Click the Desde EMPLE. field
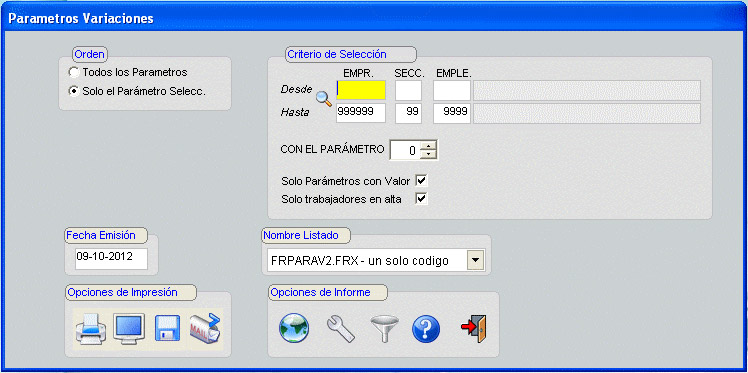Image resolution: width=748 pixels, height=373 pixels. [452, 90]
